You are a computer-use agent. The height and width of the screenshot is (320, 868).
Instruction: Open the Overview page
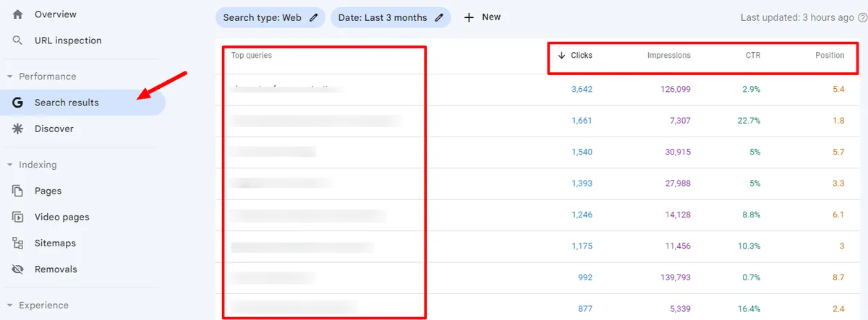55,14
